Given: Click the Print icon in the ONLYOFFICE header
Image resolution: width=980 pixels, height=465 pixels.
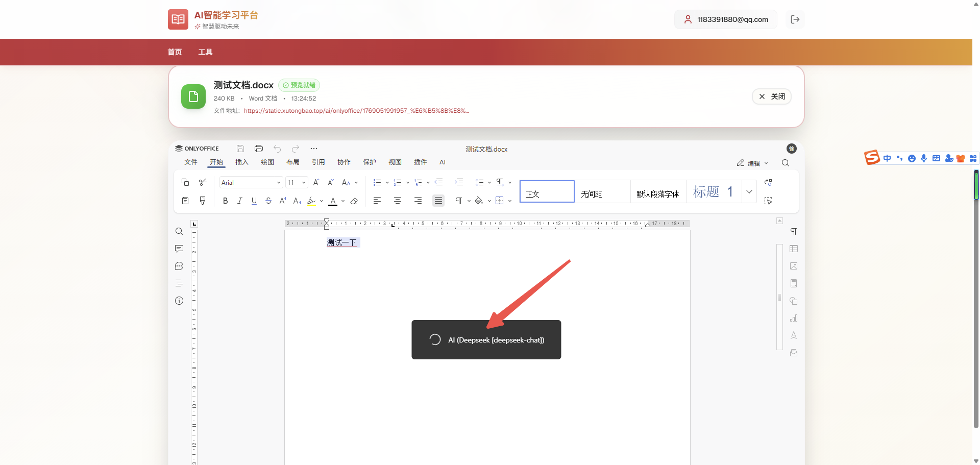Looking at the screenshot, I should tap(258, 149).
